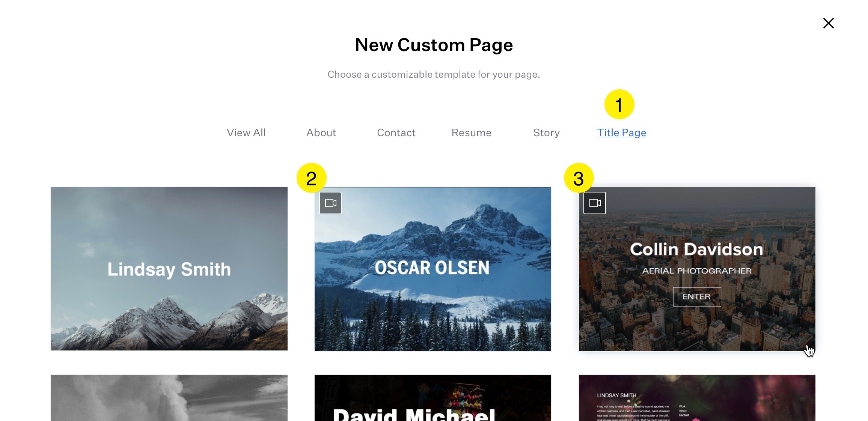
Task: Open the Contact templates tab
Action: 396,133
